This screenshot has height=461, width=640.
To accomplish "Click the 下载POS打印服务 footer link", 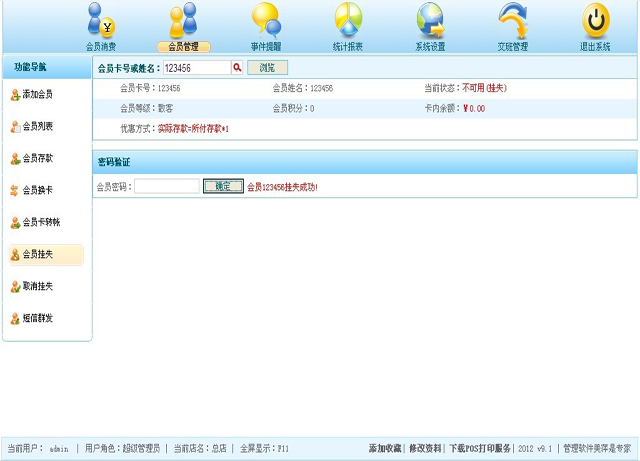I will [480, 449].
